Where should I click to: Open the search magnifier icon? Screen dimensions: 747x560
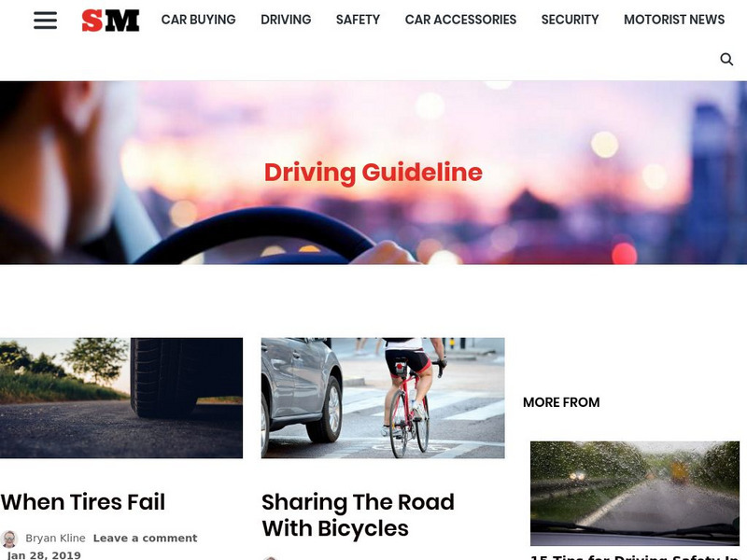click(x=726, y=59)
